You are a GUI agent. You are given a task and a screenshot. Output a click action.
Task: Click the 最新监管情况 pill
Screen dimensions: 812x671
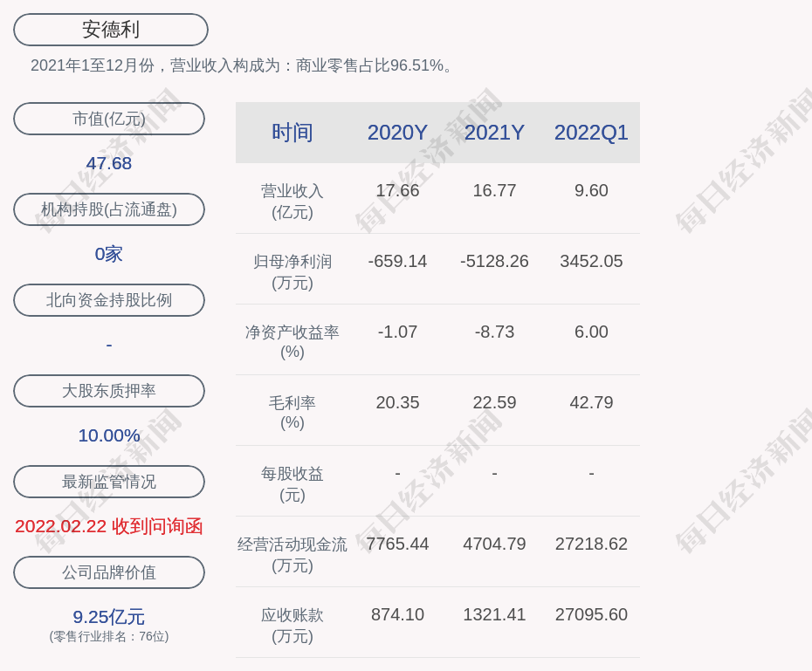tap(109, 482)
